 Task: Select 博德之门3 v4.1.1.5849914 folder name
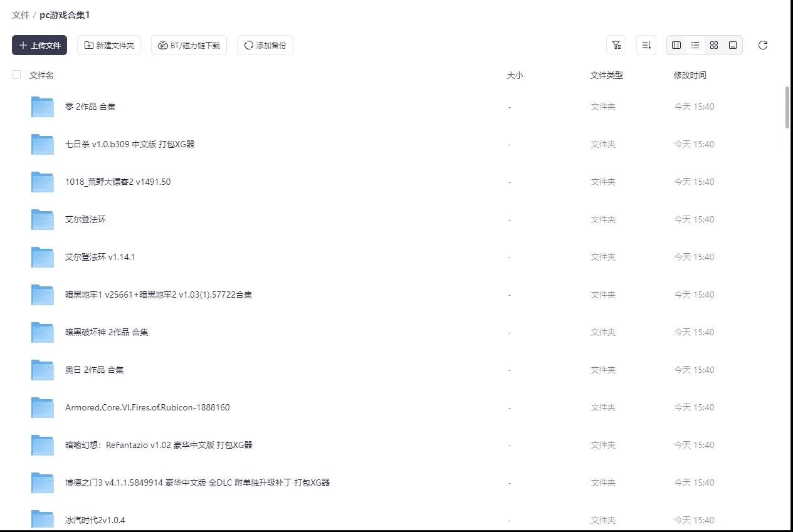(197, 482)
